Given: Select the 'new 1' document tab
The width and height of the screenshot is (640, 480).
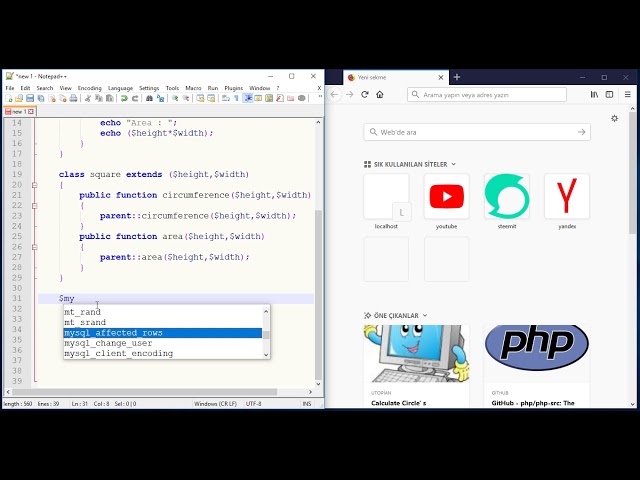Looking at the screenshot, I should (20, 111).
